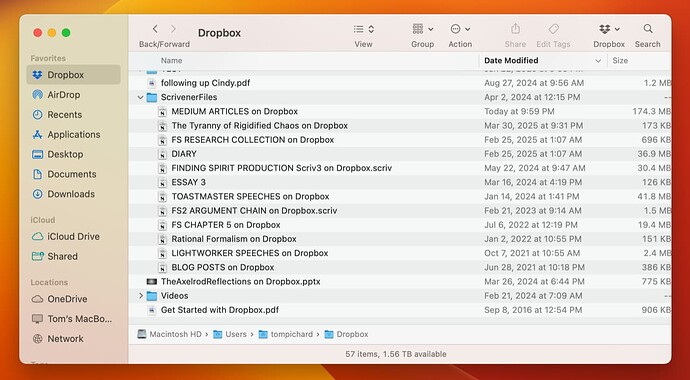Viewport: 690px width, 380px height.
Task: Open iCloud Drive in the sidebar
Action: 73,236
